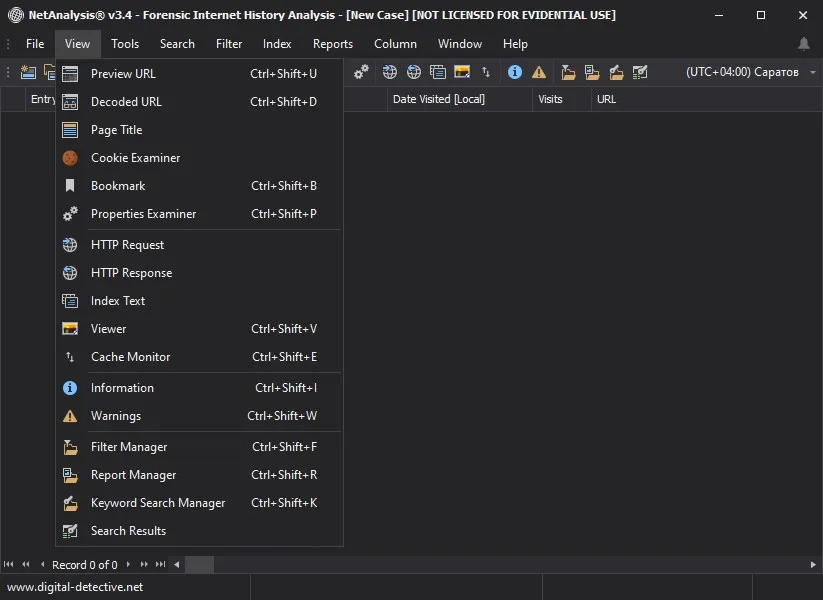The width and height of the screenshot is (823, 600).
Task: Click the Report Manager icon in menu
Action: click(70, 475)
